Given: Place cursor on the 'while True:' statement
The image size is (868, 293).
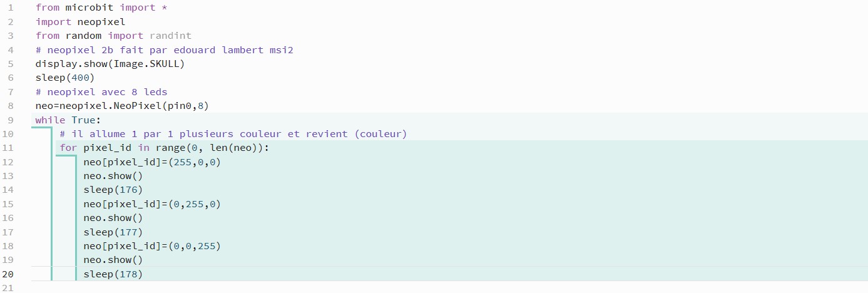Looking at the screenshot, I should coord(68,120).
